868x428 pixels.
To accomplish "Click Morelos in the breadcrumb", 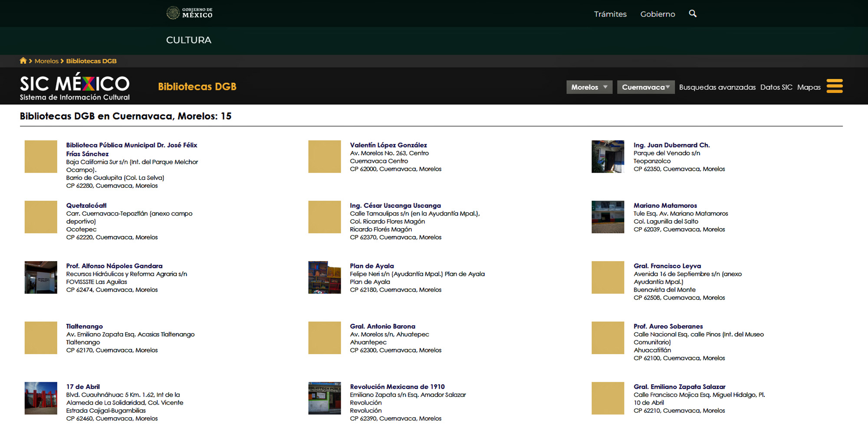I will tap(46, 61).
